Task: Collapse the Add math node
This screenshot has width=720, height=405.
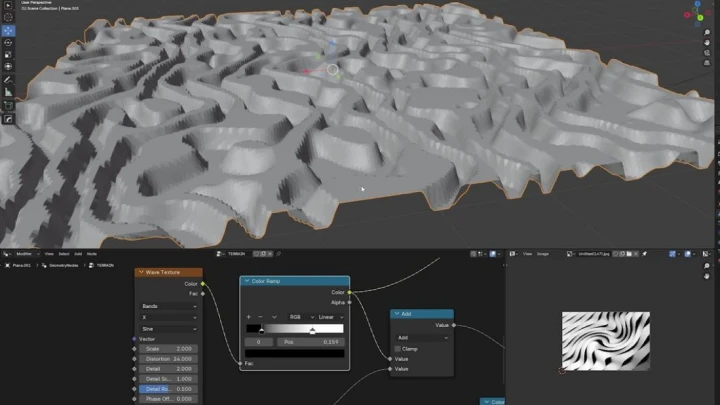Action: click(x=397, y=314)
